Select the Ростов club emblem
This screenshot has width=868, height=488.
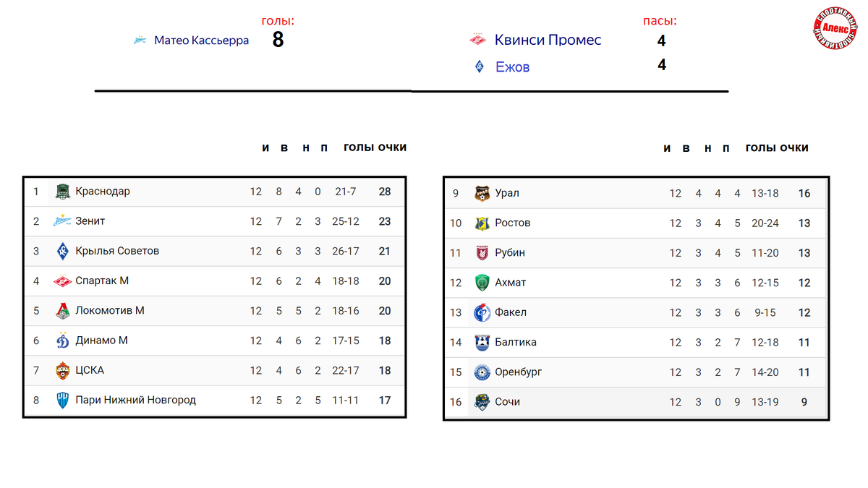coord(482,223)
